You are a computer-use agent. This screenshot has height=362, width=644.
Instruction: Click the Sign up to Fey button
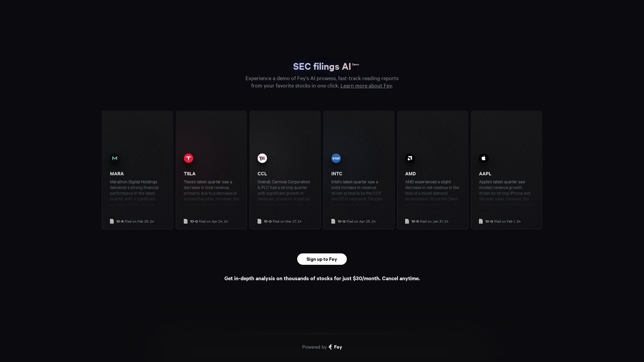point(322,259)
